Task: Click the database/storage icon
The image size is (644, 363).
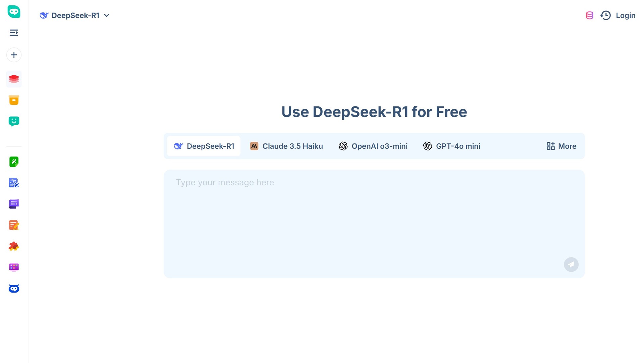Action: coord(590,15)
